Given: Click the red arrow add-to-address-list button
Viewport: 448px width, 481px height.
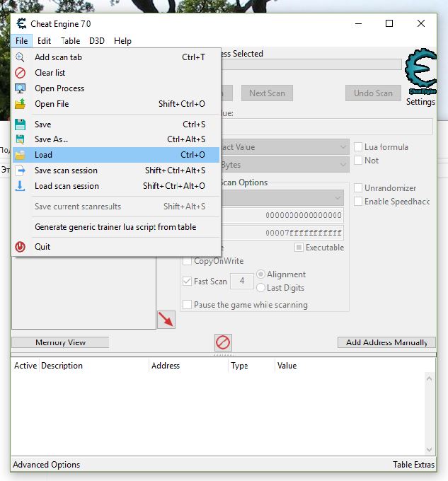Looking at the screenshot, I should point(166,320).
